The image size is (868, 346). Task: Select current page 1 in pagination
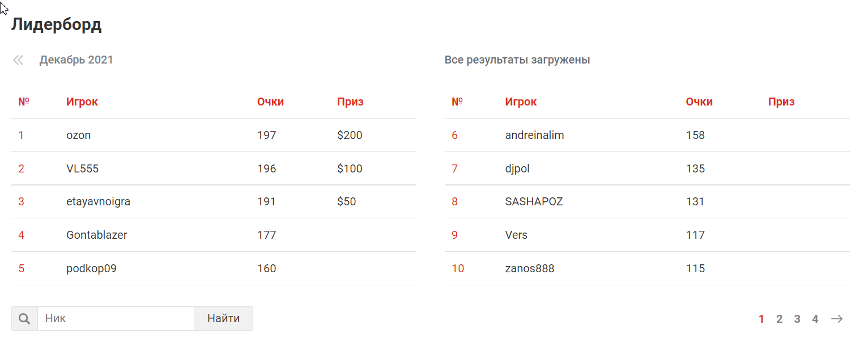click(761, 319)
